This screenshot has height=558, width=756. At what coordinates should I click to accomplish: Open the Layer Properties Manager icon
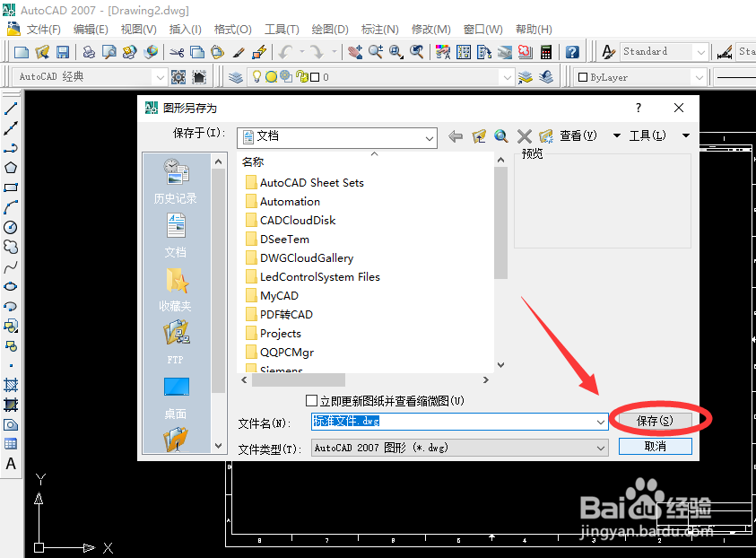235,77
